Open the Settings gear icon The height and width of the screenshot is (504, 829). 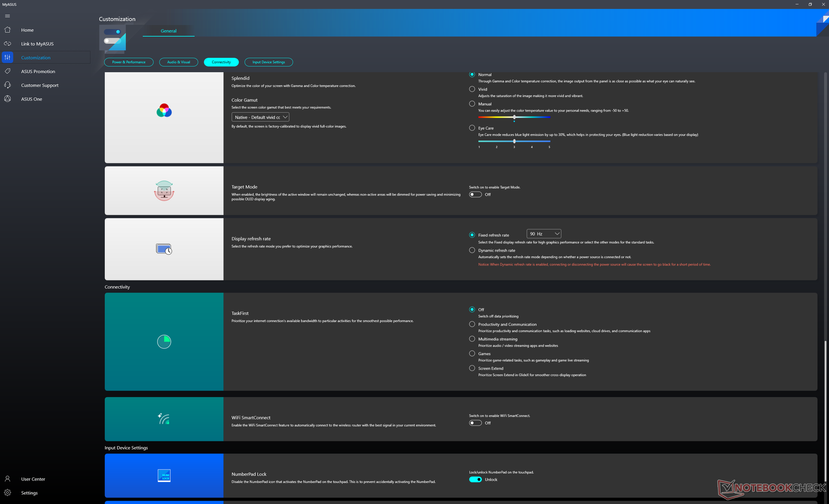coord(7,493)
